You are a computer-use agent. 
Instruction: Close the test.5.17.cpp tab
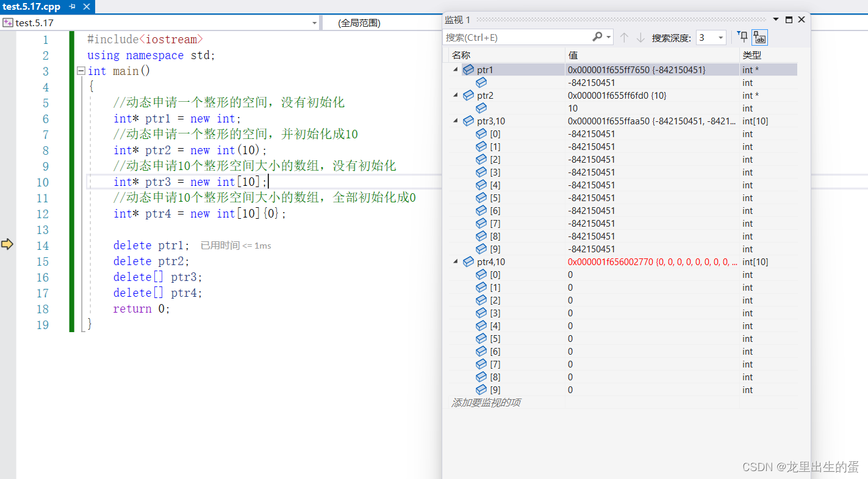click(85, 7)
